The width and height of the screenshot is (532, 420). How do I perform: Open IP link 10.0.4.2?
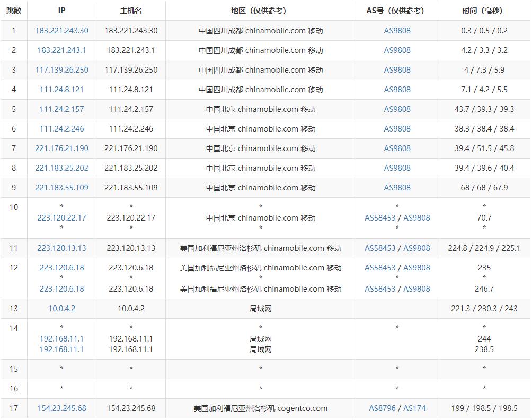coord(62,309)
